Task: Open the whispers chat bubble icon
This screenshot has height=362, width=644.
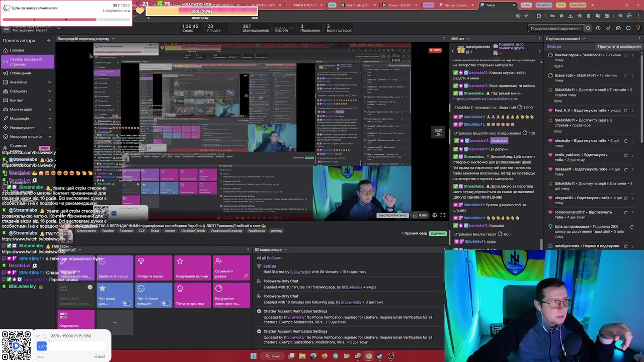Action: pyautogui.click(x=628, y=28)
